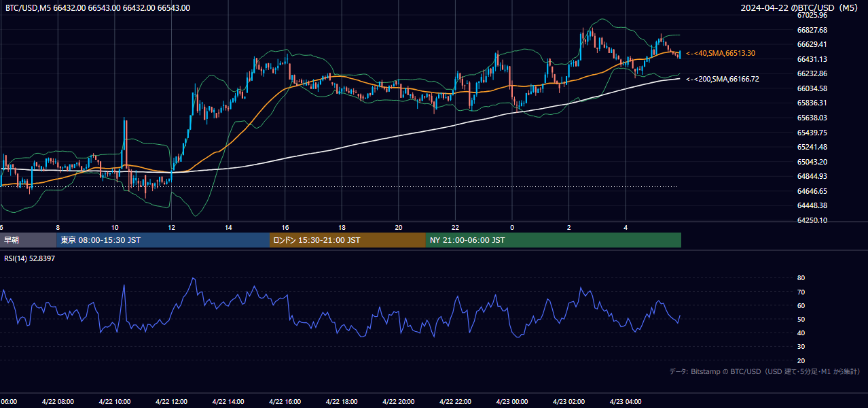Click the Bitstamp data source note
Viewport: 868px width, 408px height.
(765, 372)
